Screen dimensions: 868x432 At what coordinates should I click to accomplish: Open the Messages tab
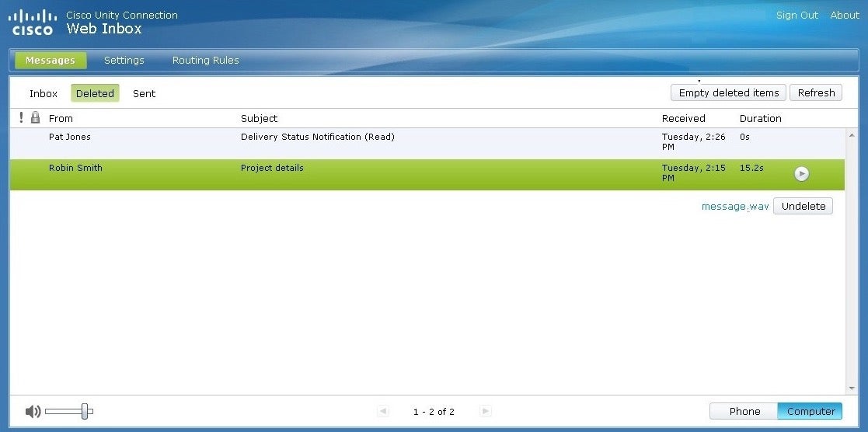point(51,61)
